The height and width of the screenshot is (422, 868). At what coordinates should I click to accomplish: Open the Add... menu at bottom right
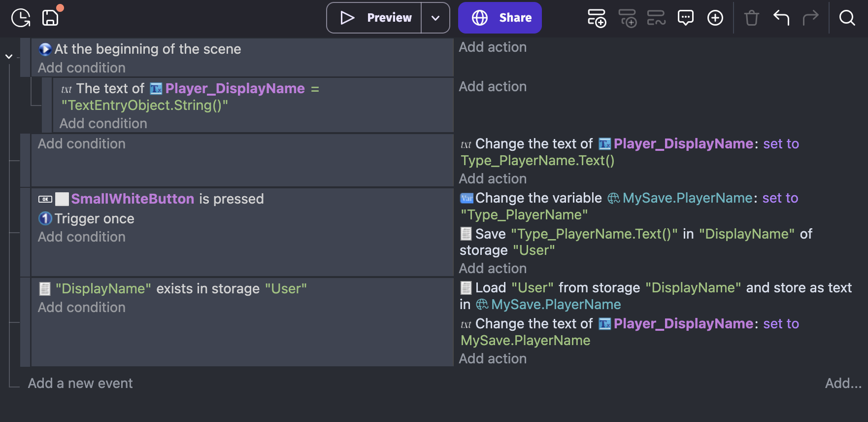click(x=843, y=383)
